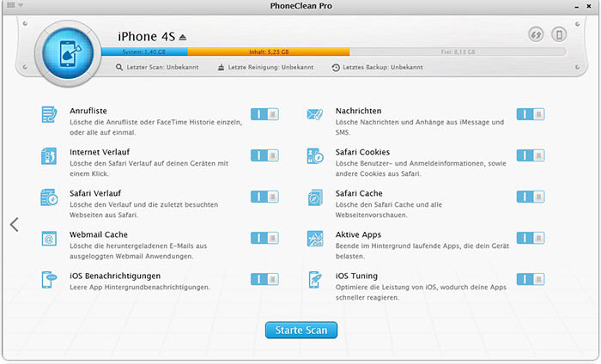Image resolution: width=601 pixels, height=364 pixels.
Task: Click the Webmail Cache icon
Action: pyautogui.click(x=49, y=239)
